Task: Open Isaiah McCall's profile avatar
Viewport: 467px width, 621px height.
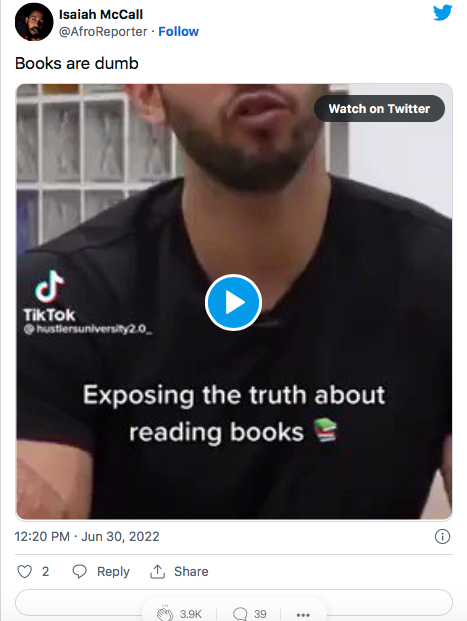Action: [34, 22]
